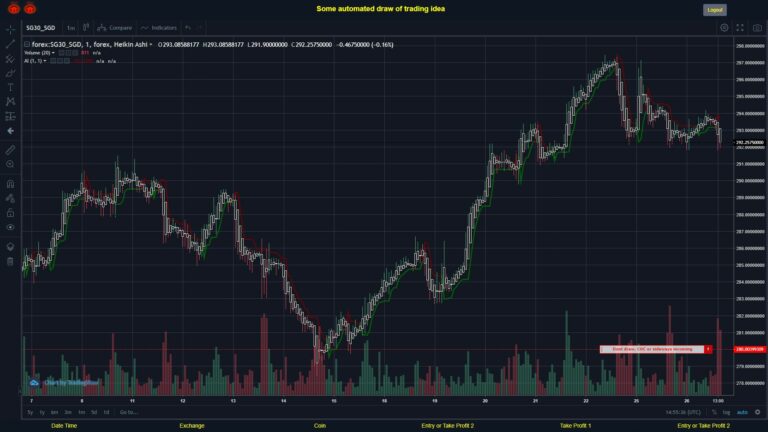Click the trash remove-drawings icon
768x432 pixels.
(10, 261)
